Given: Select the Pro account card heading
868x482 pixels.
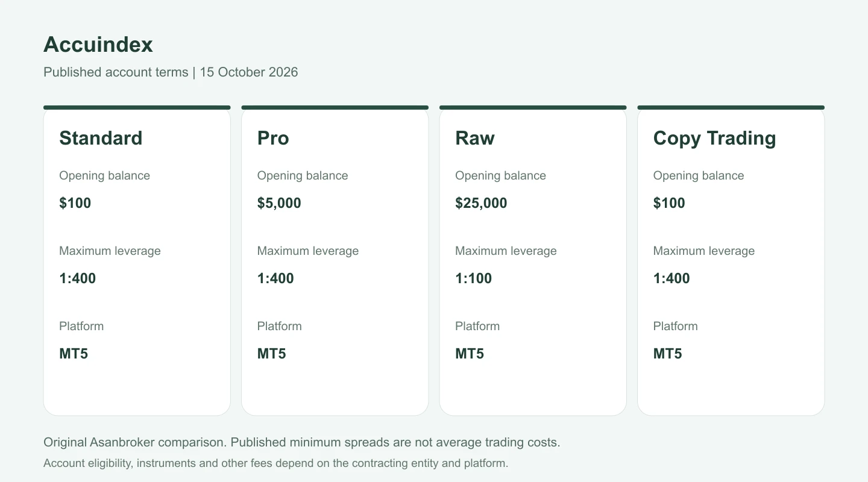Looking at the screenshot, I should point(273,138).
